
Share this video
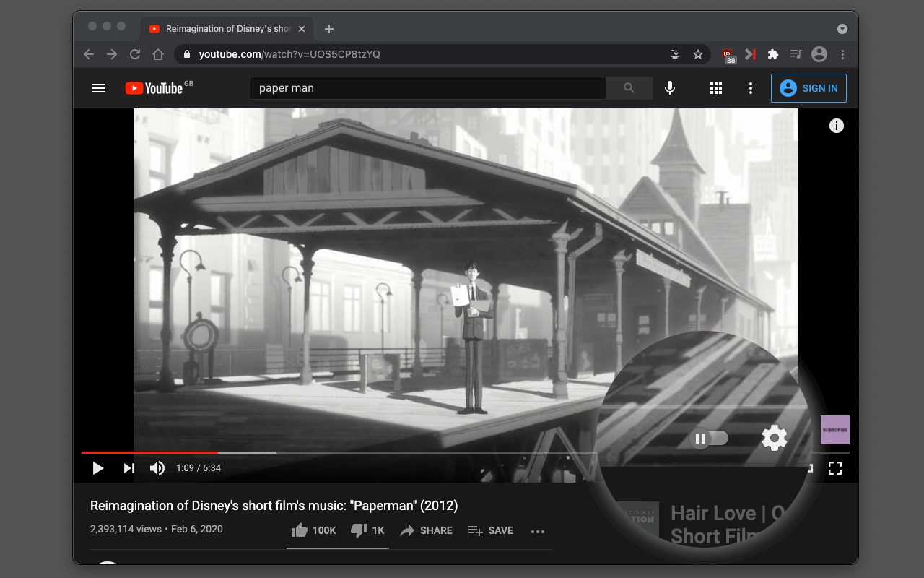click(x=426, y=530)
